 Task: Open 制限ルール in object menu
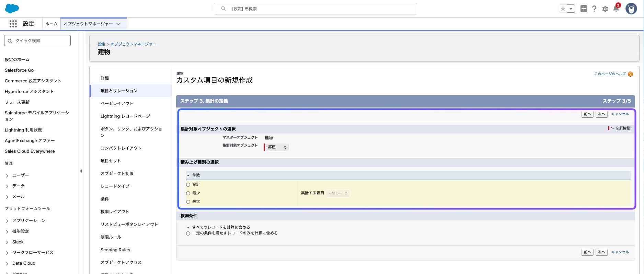coord(111,237)
